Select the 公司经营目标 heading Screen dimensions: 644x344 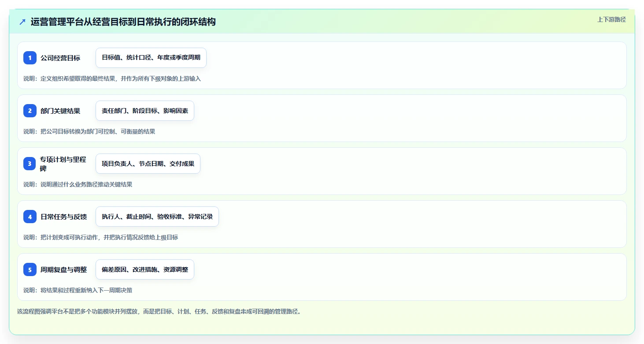(x=60, y=58)
